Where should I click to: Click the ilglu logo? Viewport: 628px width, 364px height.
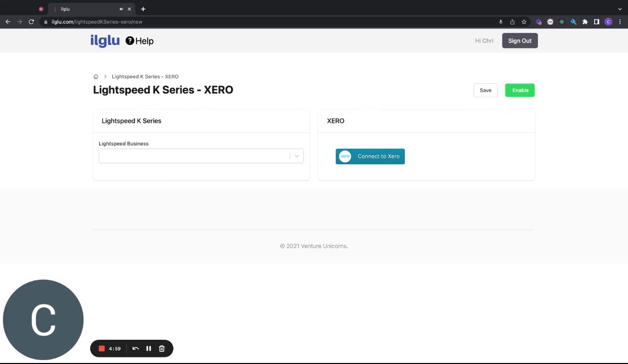pyautogui.click(x=105, y=40)
